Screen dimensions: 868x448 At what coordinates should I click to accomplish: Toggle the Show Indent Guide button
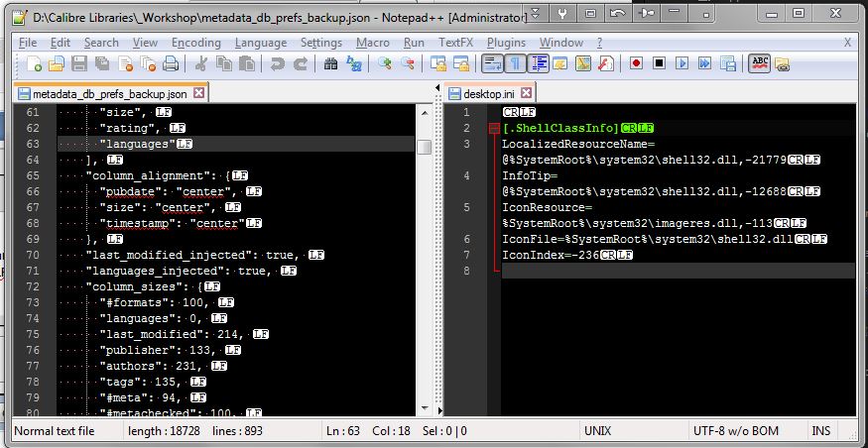point(538,64)
